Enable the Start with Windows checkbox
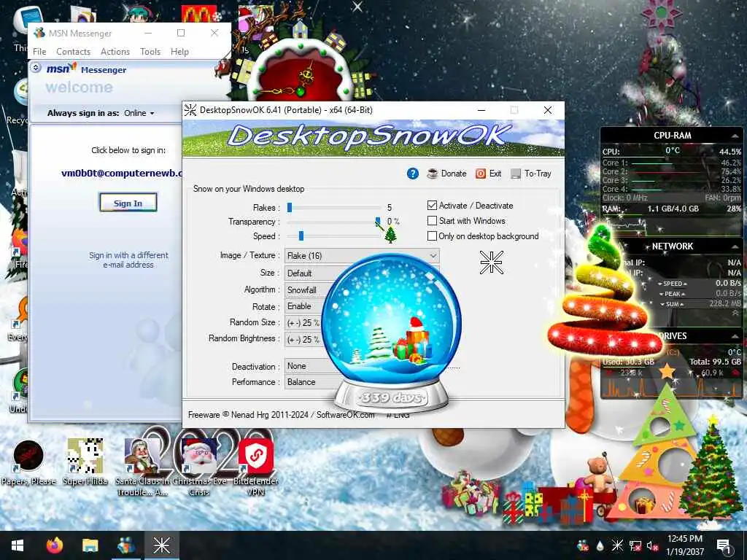Screen dimensions: 747x560 point(432,221)
